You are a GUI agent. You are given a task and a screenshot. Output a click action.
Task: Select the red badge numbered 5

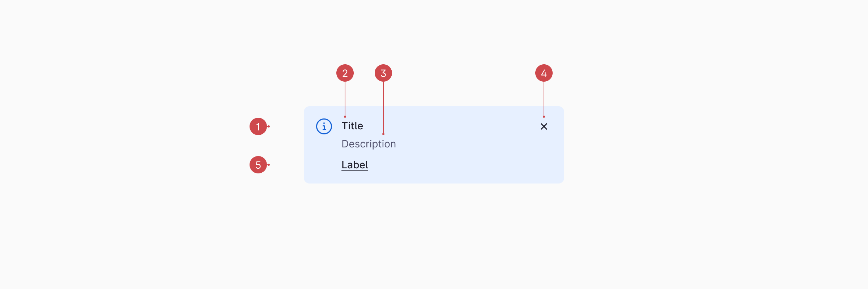click(258, 165)
